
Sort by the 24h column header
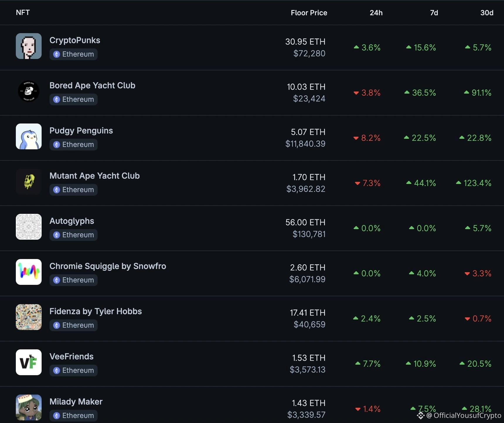tap(376, 13)
